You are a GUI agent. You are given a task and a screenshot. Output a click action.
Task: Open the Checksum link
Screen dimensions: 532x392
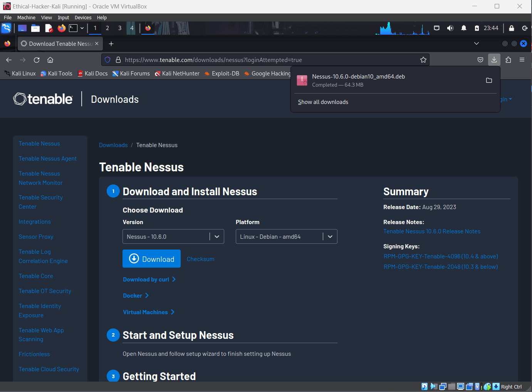[x=200, y=259]
